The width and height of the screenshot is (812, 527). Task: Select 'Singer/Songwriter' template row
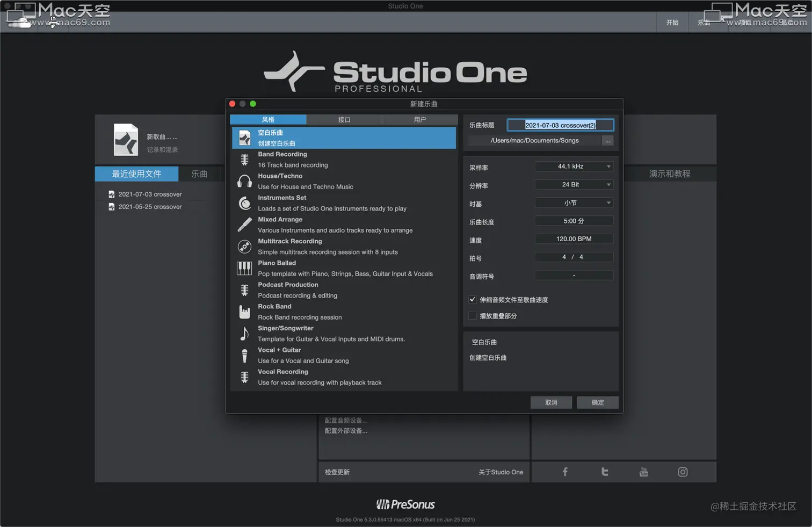click(x=344, y=334)
